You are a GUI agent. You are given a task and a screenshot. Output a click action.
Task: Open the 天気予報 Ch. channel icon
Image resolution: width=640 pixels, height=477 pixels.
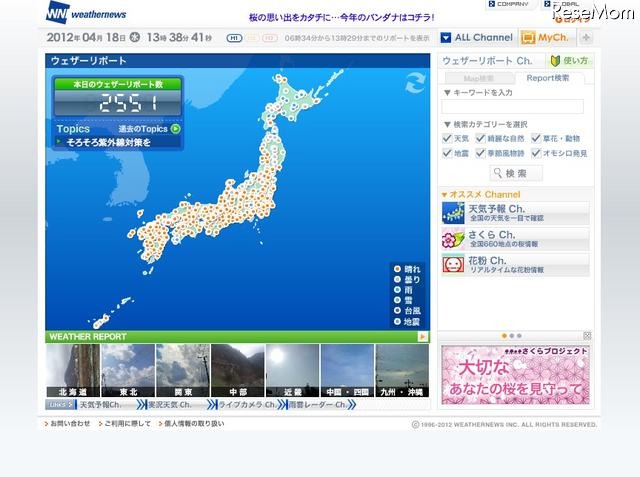click(x=453, y=211)
